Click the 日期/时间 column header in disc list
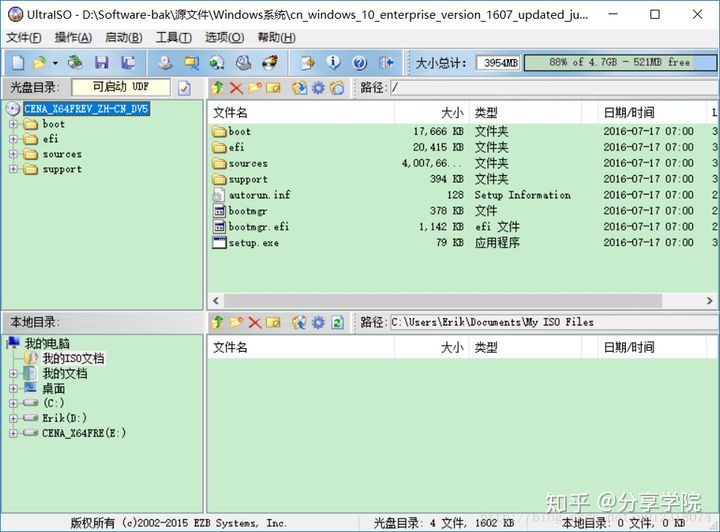 click(651, 112)
